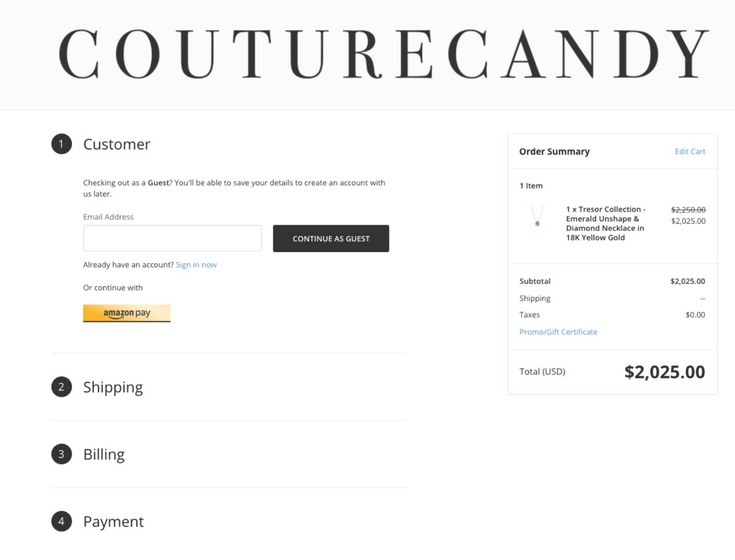The height and width of the screenshot is (560, 735).
Task: Click the step 1 number circle
Action: click(61, 144)
